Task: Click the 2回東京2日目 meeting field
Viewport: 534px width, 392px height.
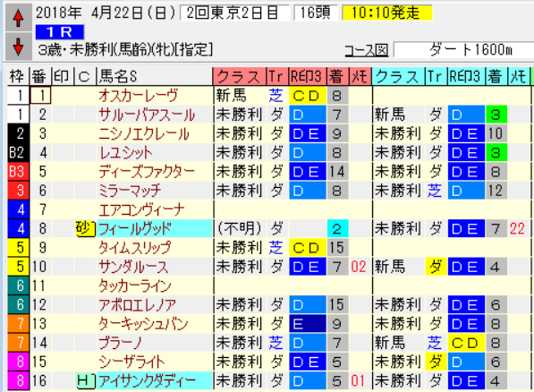Action: pos(234,13)
